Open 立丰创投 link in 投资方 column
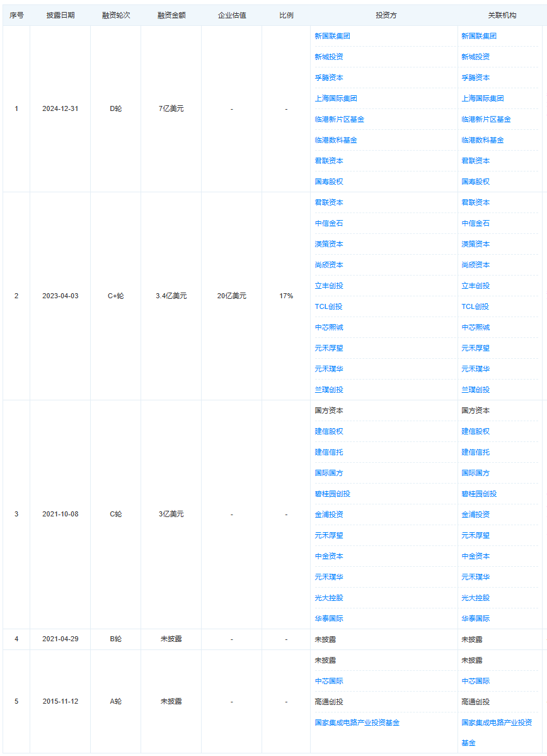 pos(329,286)
